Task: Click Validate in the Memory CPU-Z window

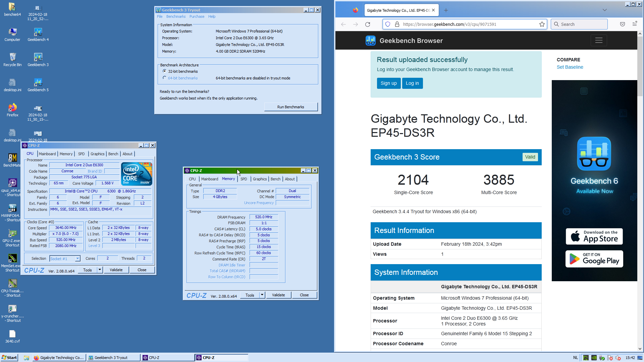Action: 278,295
